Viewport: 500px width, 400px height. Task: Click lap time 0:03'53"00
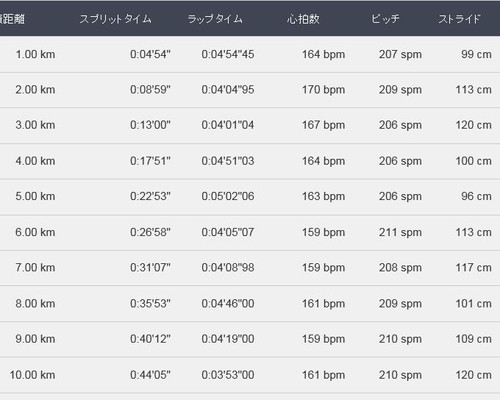click(x=228, y=375)
